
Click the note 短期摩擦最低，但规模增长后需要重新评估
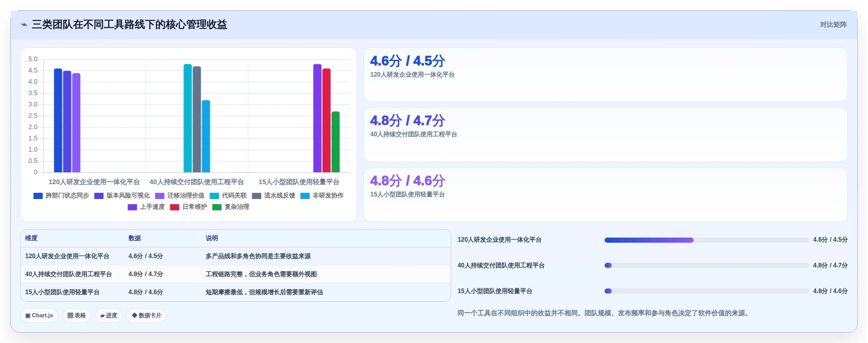264,292
